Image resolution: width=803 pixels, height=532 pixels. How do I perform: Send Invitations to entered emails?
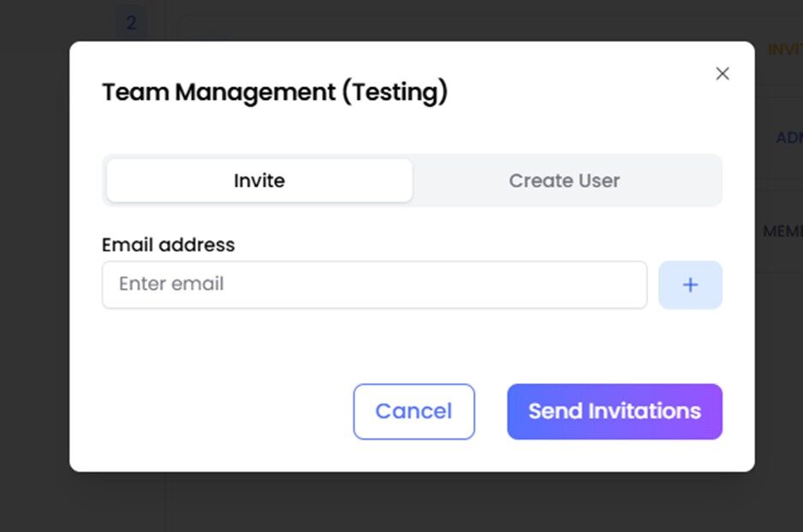pos(615,411)
